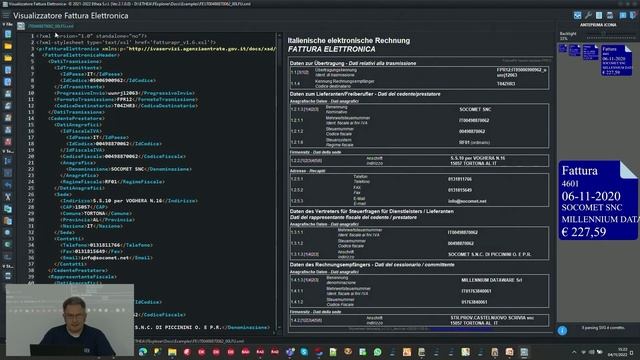Viewport: 640px width, 360px height.
Task: Click the last panel icon at the toolbar's right end
Action: (633, 16)
